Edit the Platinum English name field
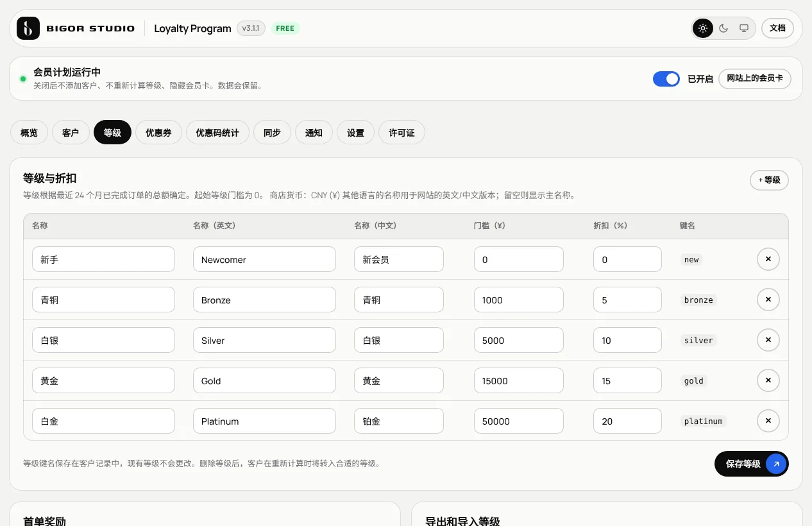 [x=264, y=421]
